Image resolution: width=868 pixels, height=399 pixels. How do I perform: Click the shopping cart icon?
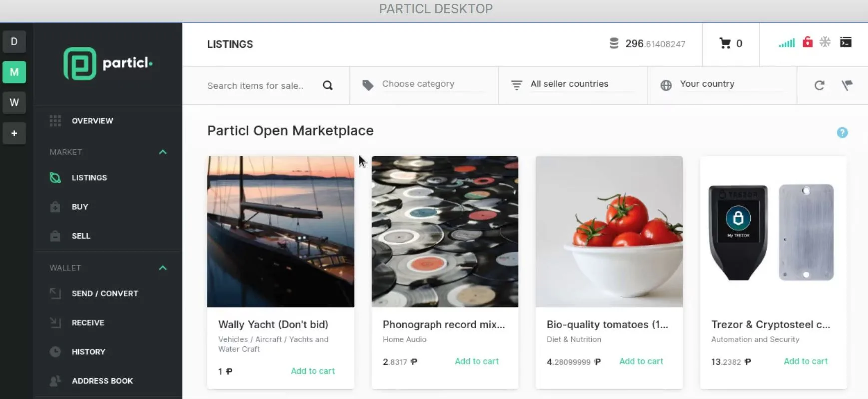(x=725, y=44)
